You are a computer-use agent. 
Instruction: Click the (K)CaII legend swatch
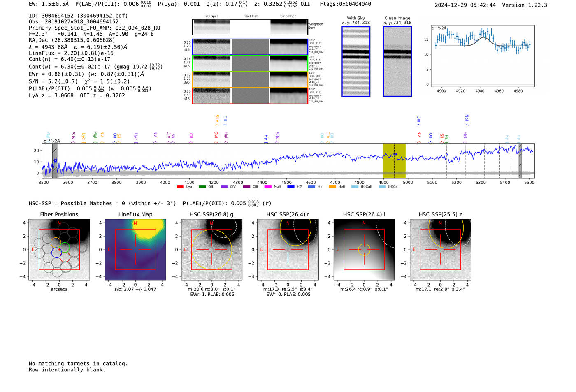pos(355,186)
